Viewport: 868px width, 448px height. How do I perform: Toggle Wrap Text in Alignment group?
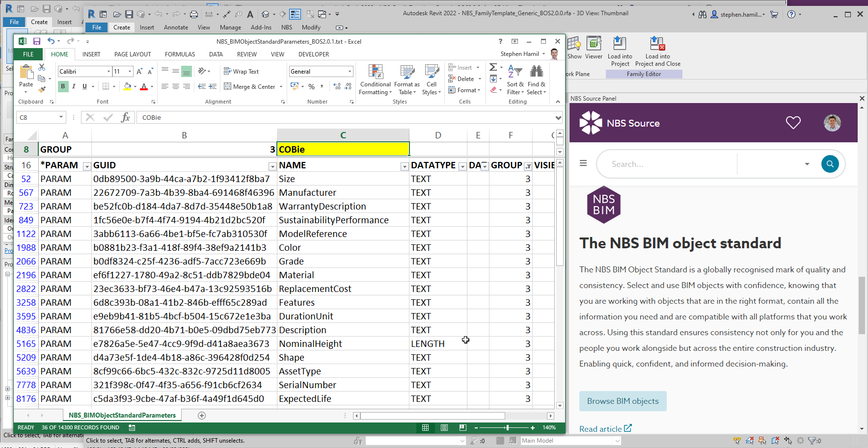tap(241, 72)
